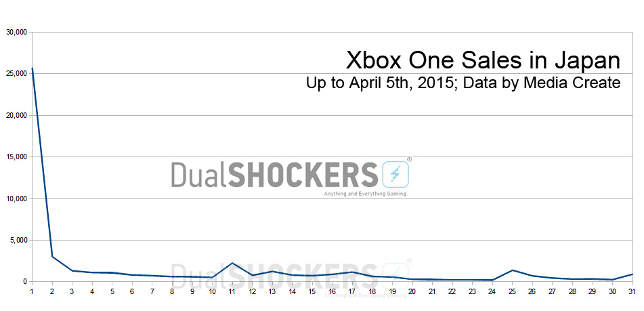Click the week 11 spike on the line

(x=232, y=263)
